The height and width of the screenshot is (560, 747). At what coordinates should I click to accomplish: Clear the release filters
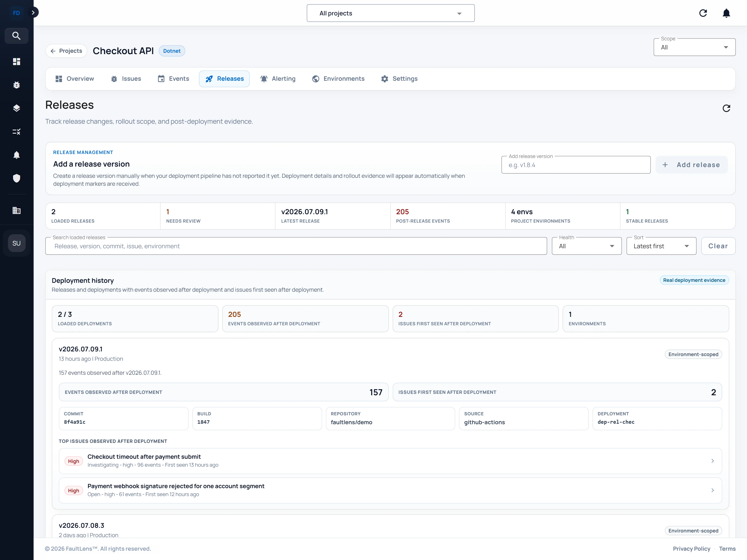tap(718, 246)
